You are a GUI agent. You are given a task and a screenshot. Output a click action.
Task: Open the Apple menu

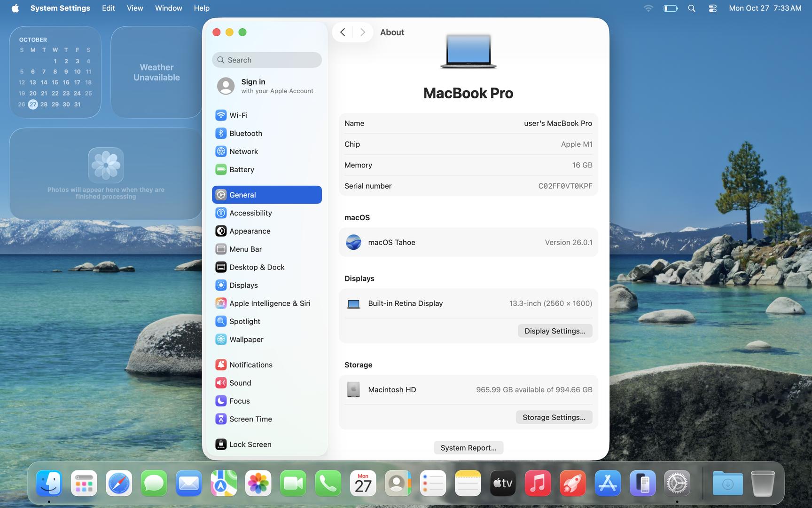[x=15, y=8]
